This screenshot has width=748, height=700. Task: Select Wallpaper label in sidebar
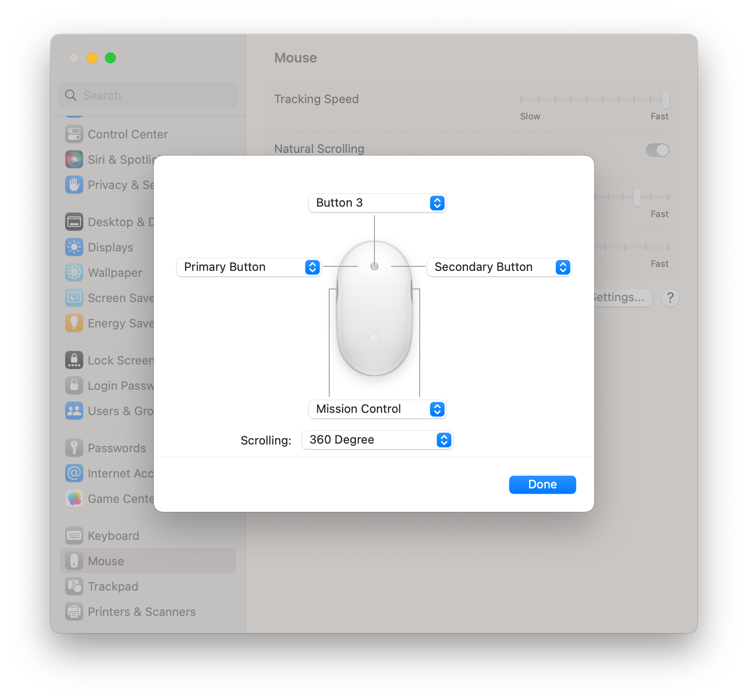coord(115,273)
